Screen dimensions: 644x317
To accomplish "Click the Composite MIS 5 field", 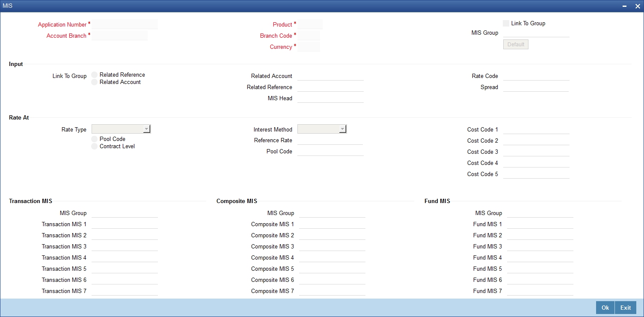I will tap(332, 269).
